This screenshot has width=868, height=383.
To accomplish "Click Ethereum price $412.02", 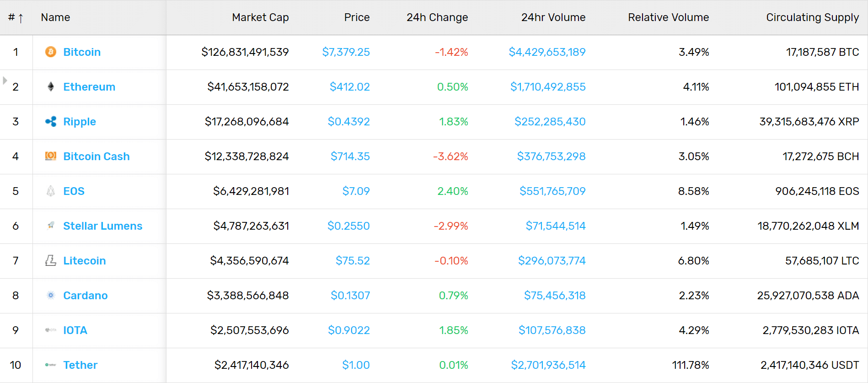I will pyautogui.click(x=350, y=87).
